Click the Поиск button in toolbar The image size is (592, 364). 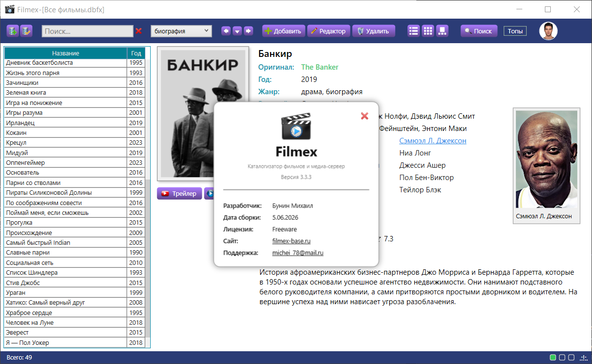tap(479, 31)
